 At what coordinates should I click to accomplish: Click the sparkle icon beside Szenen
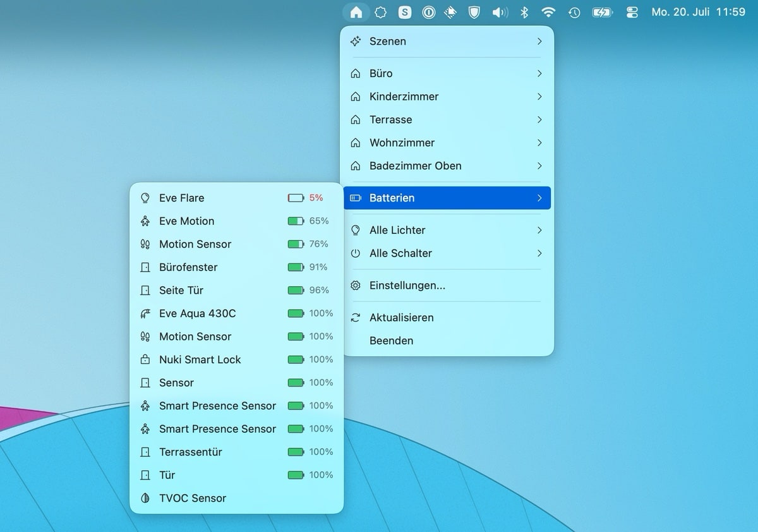pos(356,41)
